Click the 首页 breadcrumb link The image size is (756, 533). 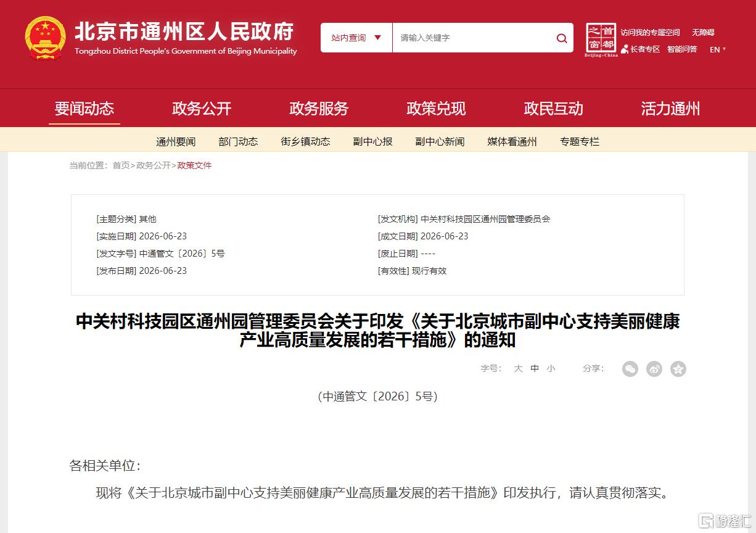coord(121,165)
